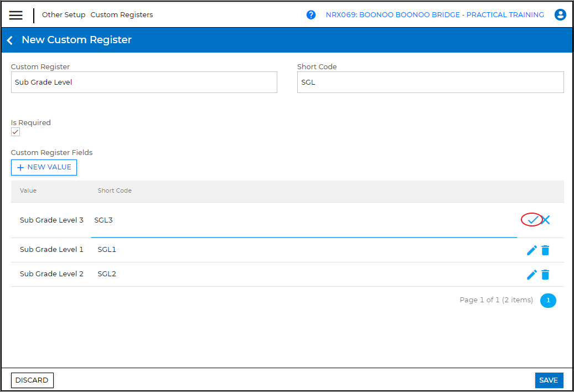Click inside the Short Code text field
Viewport: 574px width, 392px height.
click(430, 82)
